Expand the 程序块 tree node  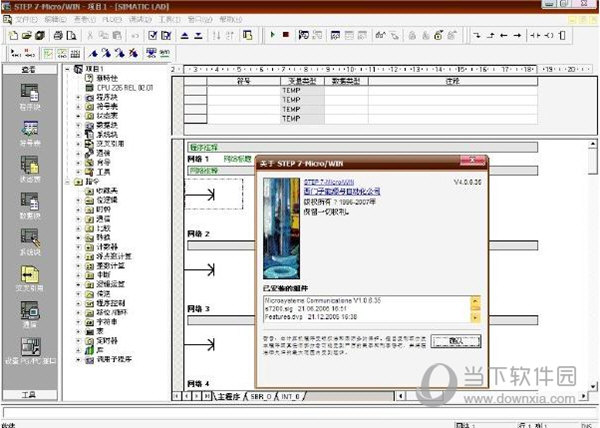[78, 98]
